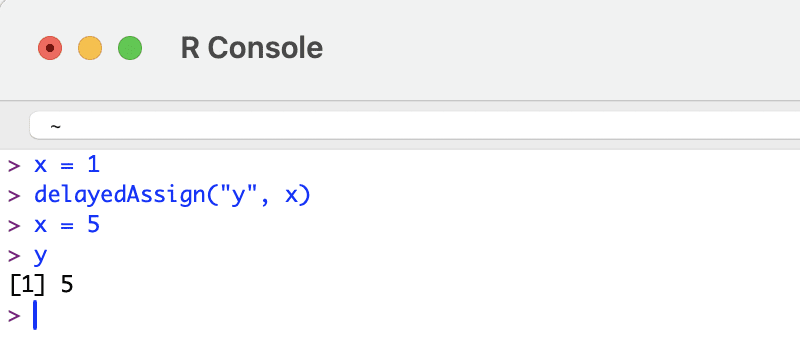
Task: Click the number 1 in the first command
Action: 93,165
